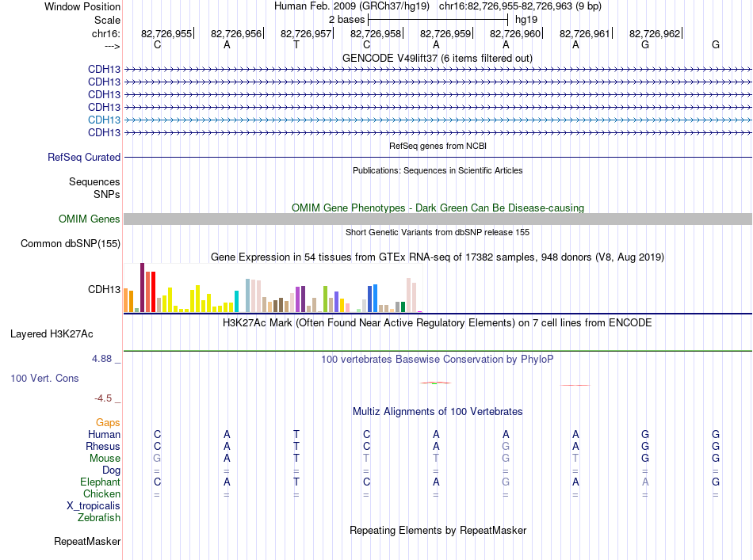Click the GENCODE V49lift37 track title

[x=438, y=58]
